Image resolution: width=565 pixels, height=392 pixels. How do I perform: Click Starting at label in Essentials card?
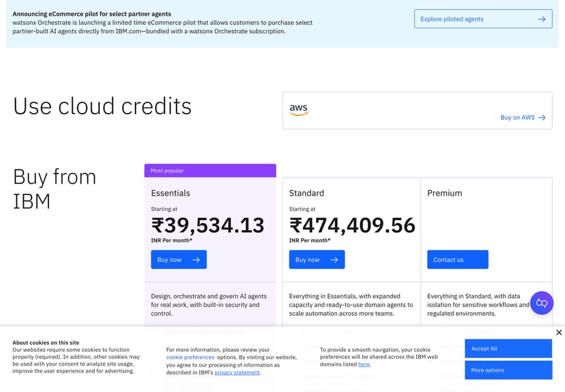coord(164,209)
